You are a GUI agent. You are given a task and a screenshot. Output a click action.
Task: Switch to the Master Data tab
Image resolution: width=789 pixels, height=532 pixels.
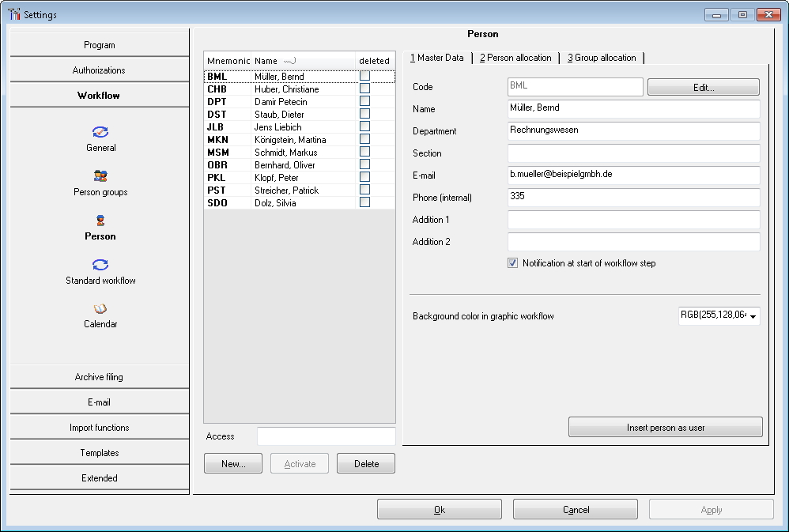436,58
